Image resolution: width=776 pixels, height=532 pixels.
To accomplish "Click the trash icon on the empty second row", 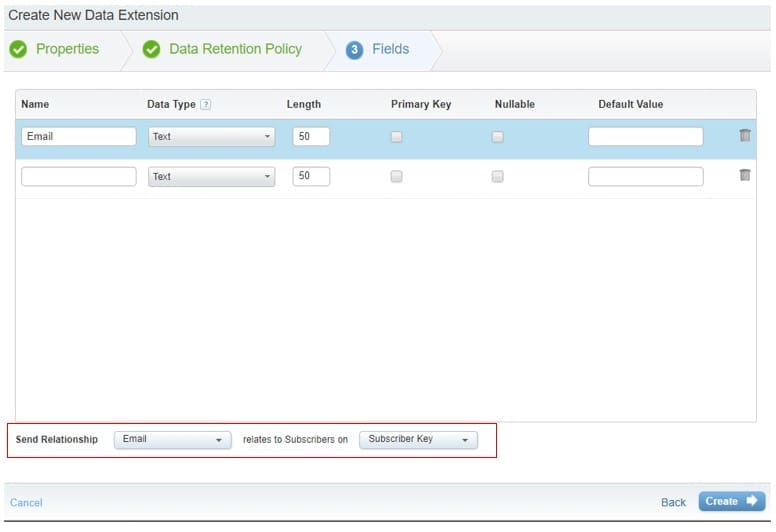I will click(x=745, y=175).
